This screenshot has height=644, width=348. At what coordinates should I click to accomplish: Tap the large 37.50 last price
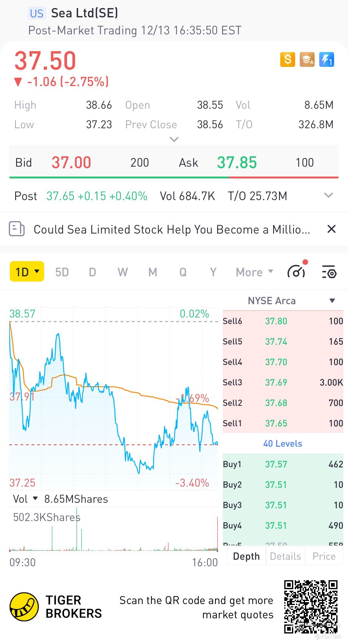point(45,60)
